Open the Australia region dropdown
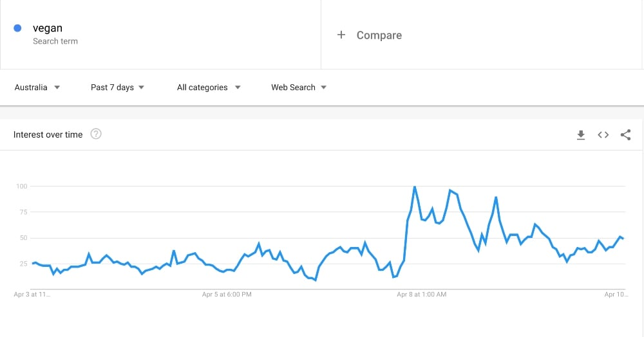 coord(37,87)
